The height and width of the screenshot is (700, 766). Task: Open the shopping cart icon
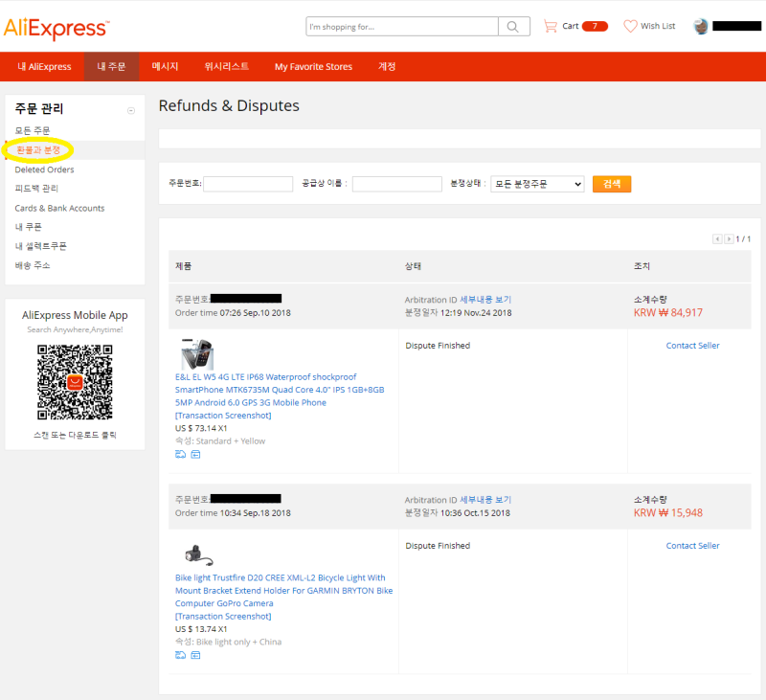point(550,26)
